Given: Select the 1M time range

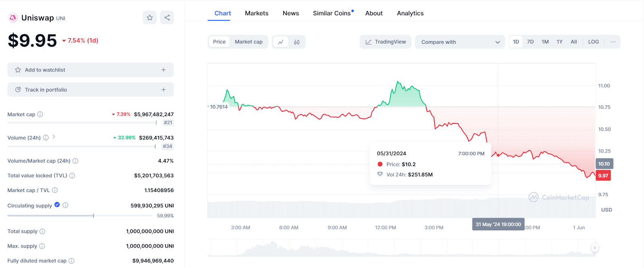Looking at the screenshot, I should 545,42.
